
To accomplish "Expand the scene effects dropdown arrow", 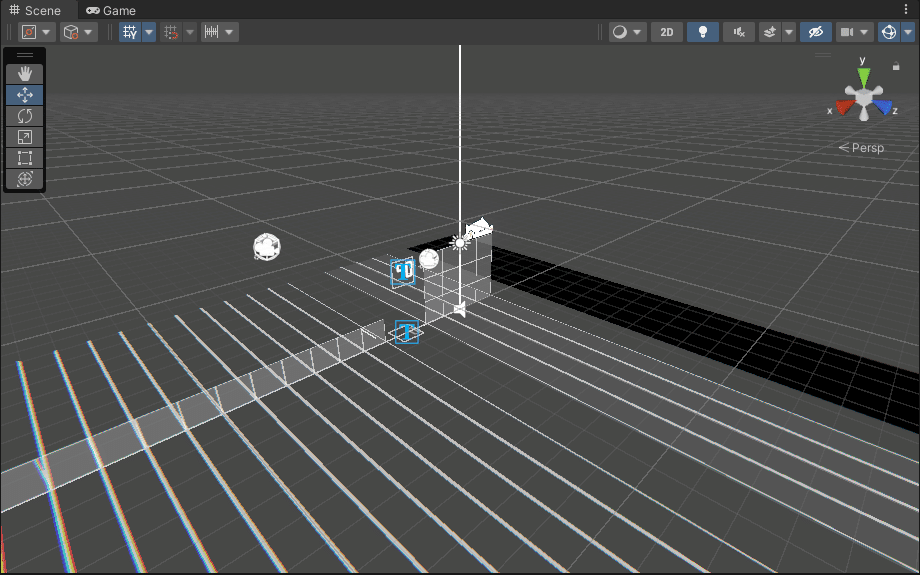I will coord(789,32).
